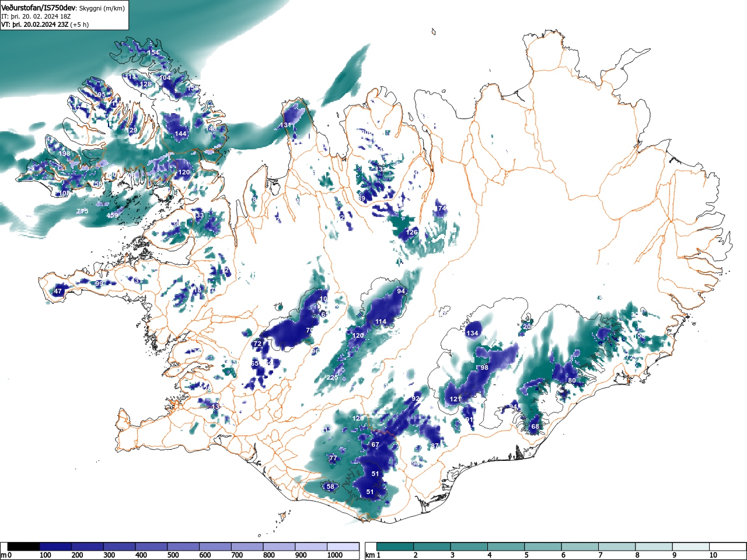The width and height of the screenshot is (747, 560).
Task: Select the '126' value label
Action: (x=412, y=232)
